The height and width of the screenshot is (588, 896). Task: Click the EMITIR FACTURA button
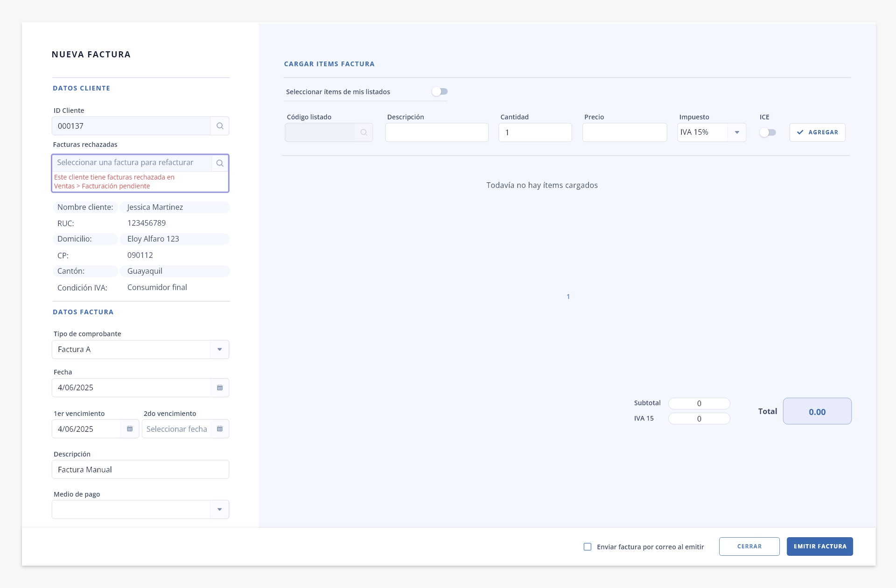click(x=820, y=546)
